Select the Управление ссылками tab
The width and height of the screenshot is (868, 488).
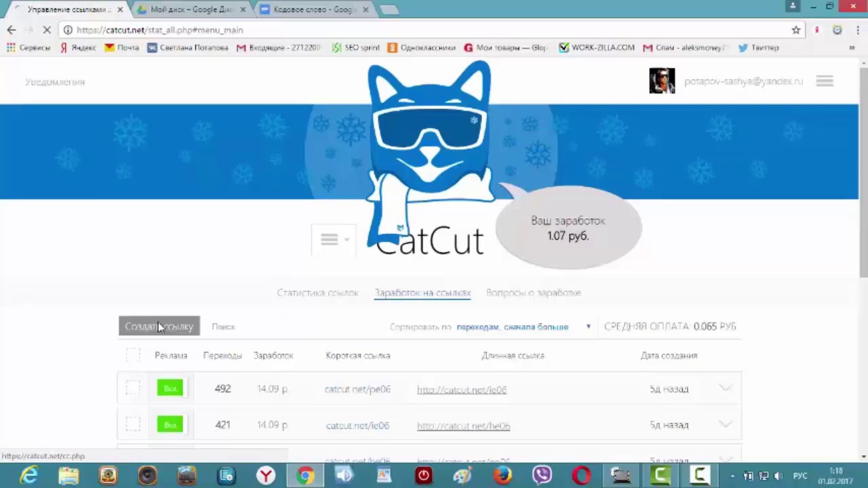[68, 9]
